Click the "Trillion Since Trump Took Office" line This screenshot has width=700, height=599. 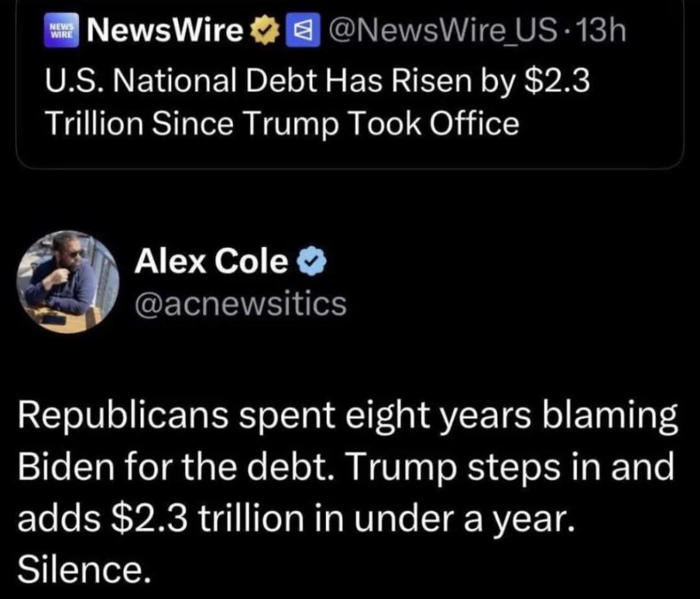click(x=282, y=124)
